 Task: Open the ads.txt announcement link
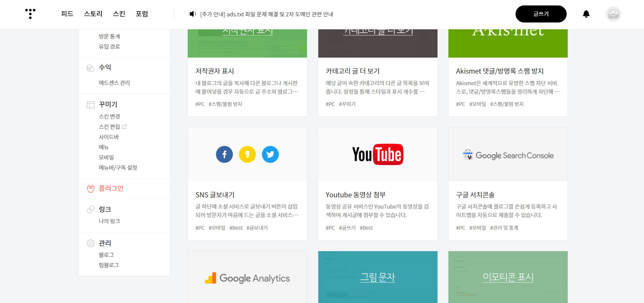[266, 14]
